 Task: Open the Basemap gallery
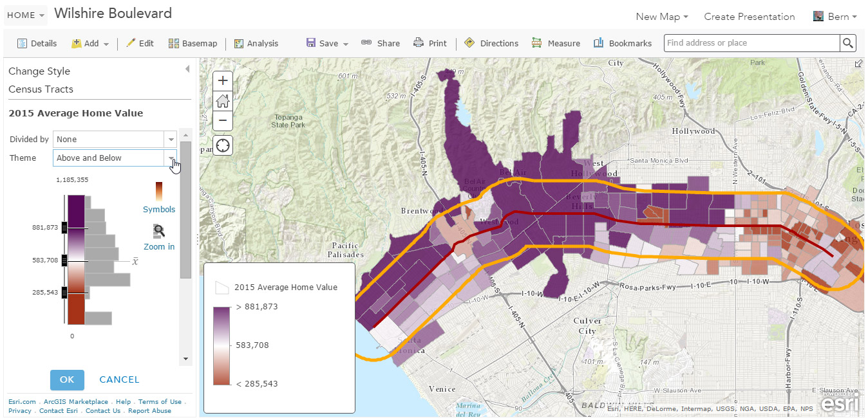click(x=193, y=43)
